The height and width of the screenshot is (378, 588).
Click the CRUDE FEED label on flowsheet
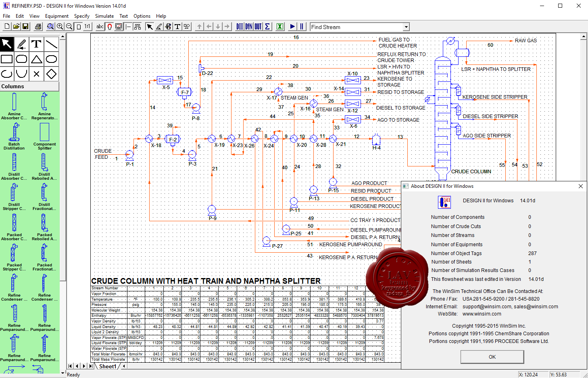coord(102,154)
